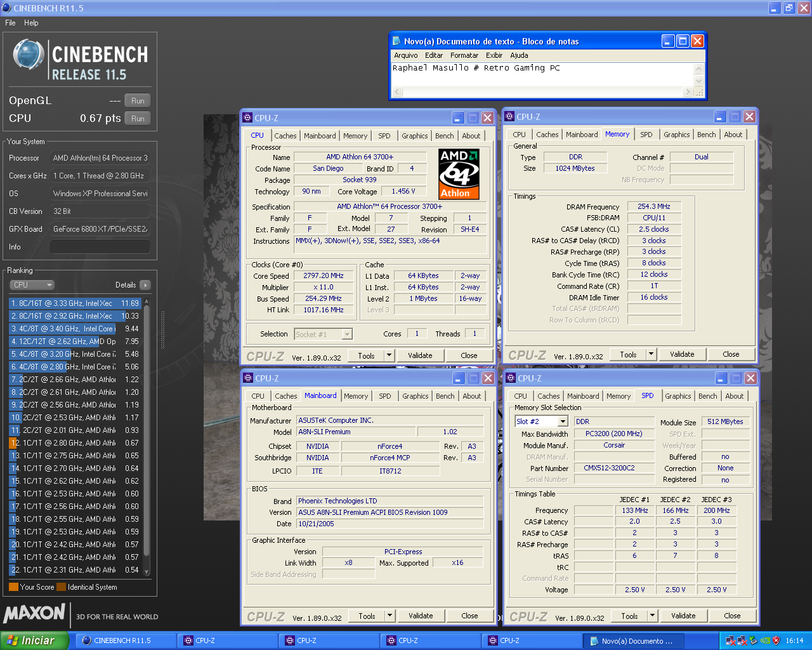Maximize the Notepad window
This screenshot has width=812, height=650.
683,41
